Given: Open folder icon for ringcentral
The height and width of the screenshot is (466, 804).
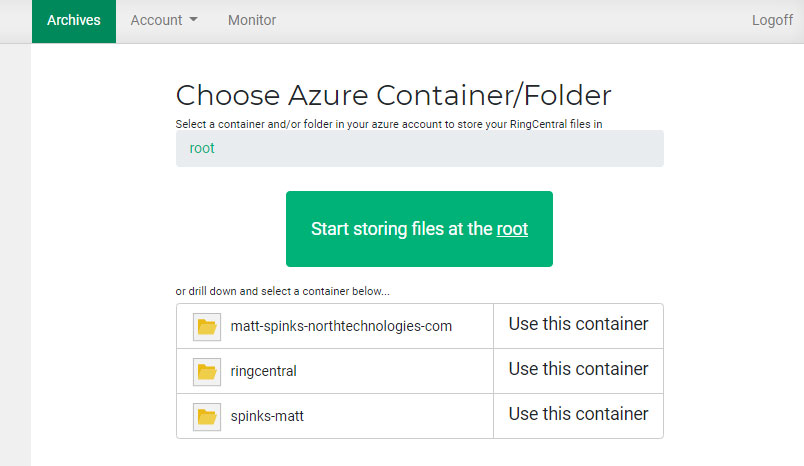Looking at the screenshot, I should (207, 372).
